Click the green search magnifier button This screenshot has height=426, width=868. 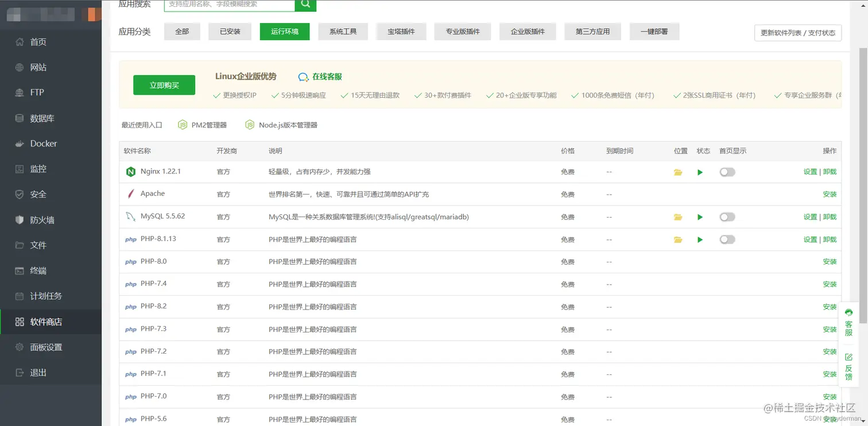(x=305, y=5)
